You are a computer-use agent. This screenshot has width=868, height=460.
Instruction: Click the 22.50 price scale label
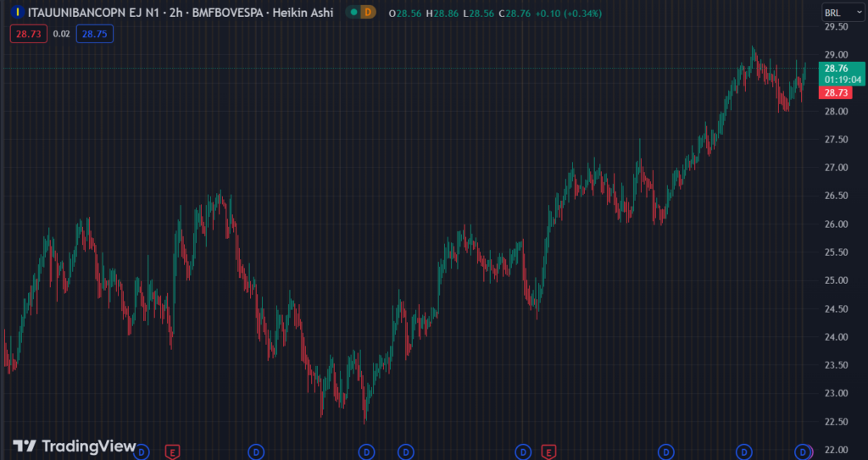pyautogui.click(x=836, y=422)
